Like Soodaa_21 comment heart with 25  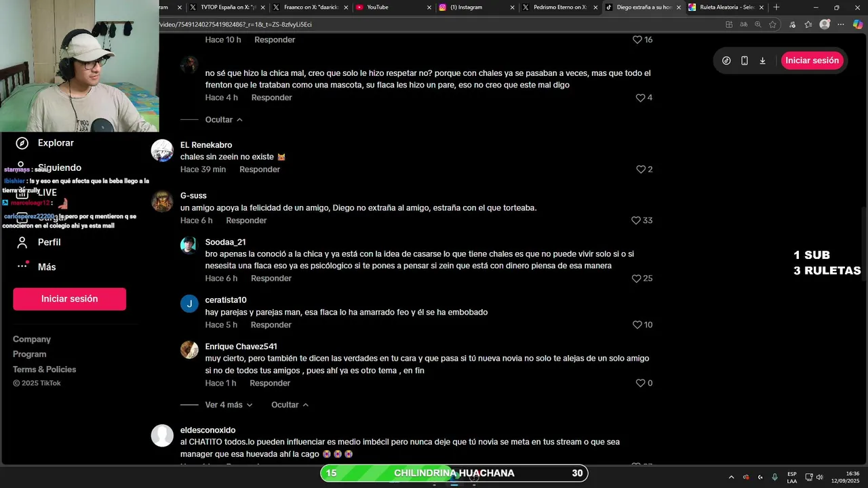(x=636, y=279)
